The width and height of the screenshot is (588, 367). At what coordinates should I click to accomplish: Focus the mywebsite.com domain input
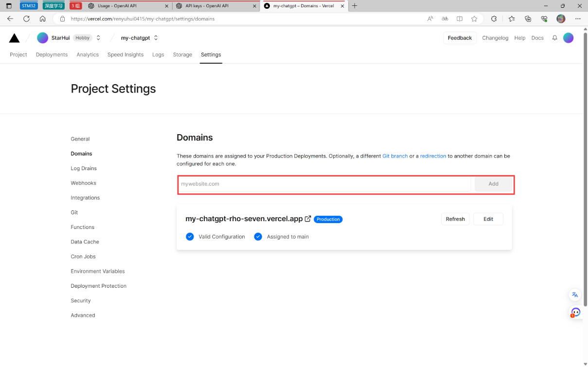324,184
